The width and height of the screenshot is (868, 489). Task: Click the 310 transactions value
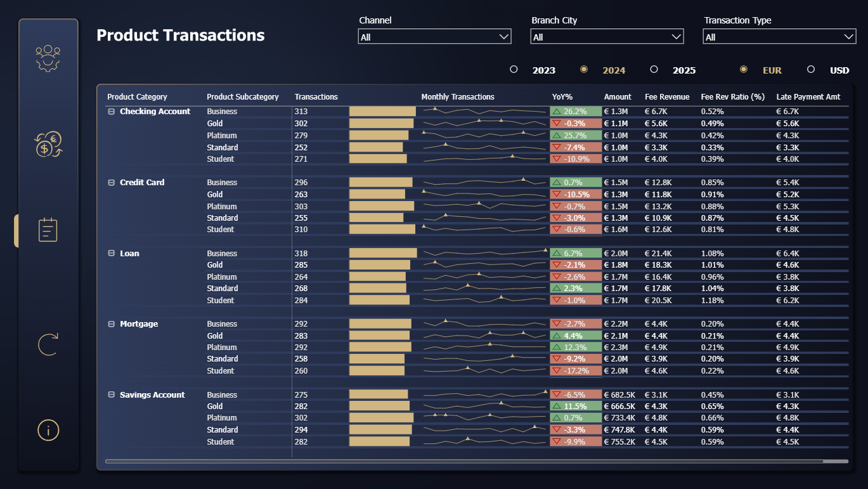point(301,230)
